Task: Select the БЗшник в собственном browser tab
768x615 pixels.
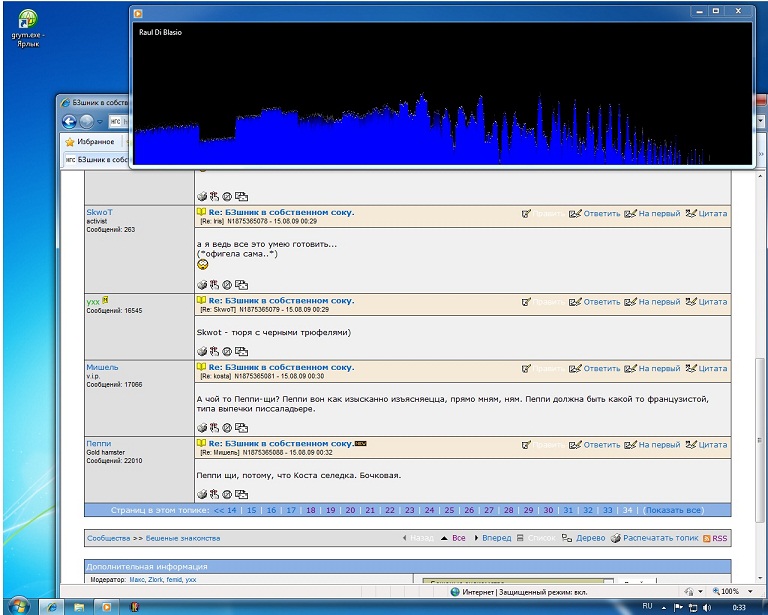Action: tap(98, 160)
